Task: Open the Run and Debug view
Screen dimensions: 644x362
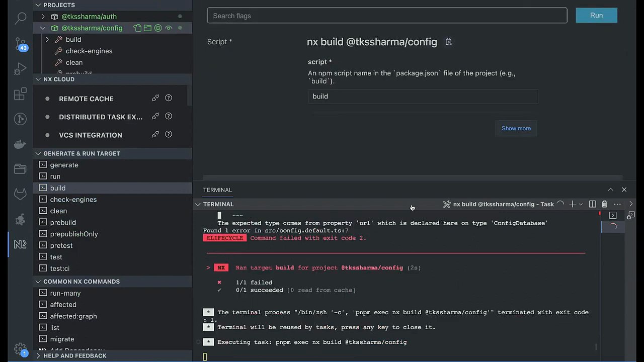Action: (x=20, y=69)
